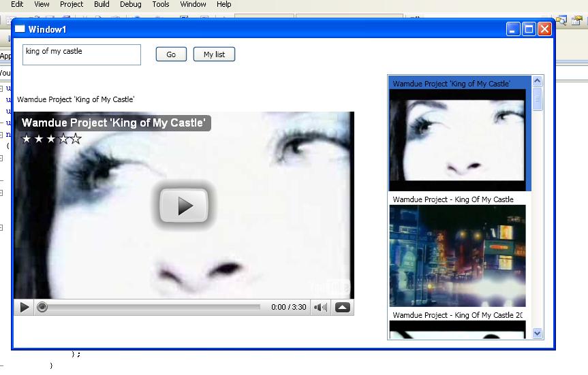The width and height of the screenshot is (588, 375).
Task: Click the time display 0:00 / 3:30
Action: [288, 307]
